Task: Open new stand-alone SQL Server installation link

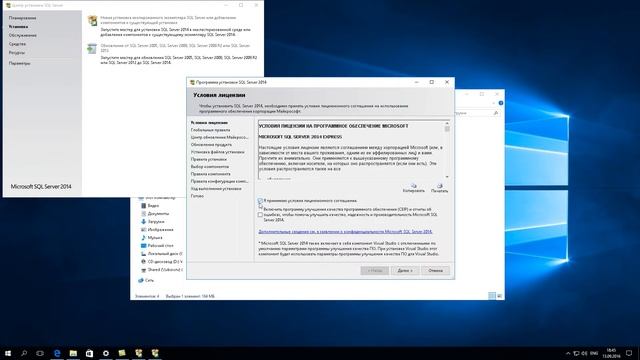Action: 168,20
